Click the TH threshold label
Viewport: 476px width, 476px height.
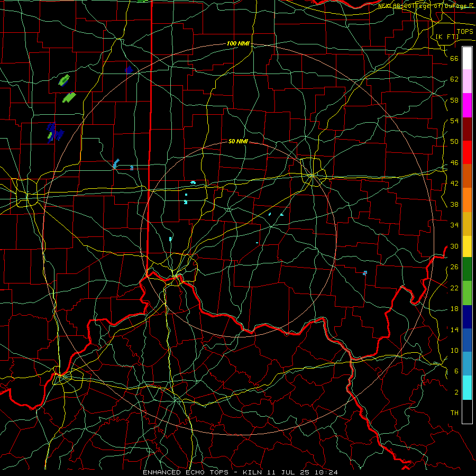click(x=454, y=413)
